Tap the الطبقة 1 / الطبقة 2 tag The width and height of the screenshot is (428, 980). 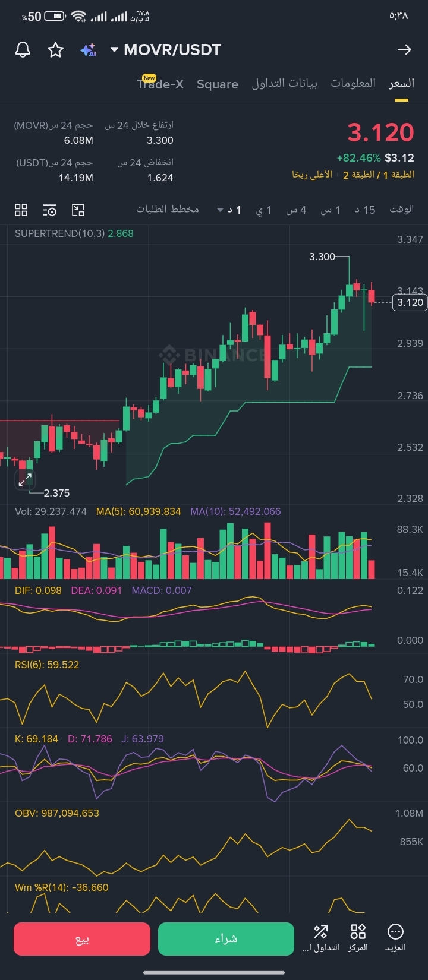[379, 175]
